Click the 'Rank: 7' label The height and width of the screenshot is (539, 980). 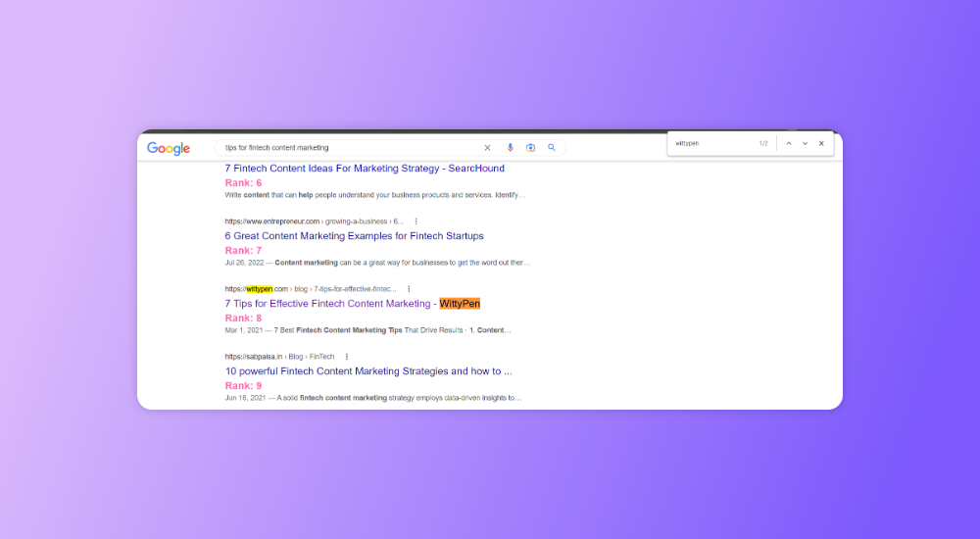pos(243,250)
